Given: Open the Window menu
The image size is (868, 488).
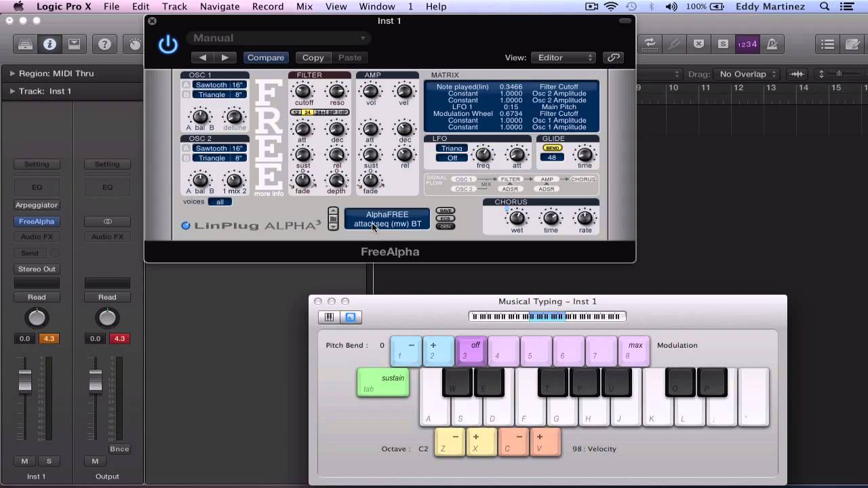Looking at the screenshot, I should [x=377, y=7].
